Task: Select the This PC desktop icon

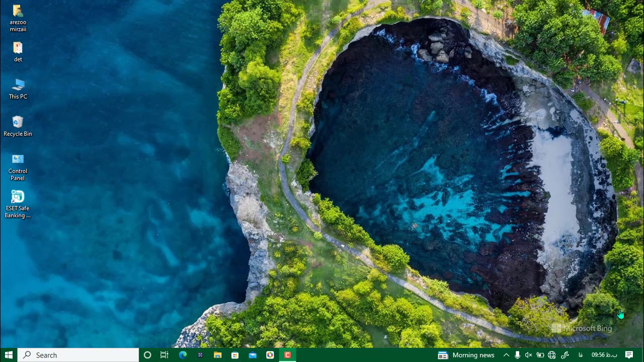Action: pos(18,89)
